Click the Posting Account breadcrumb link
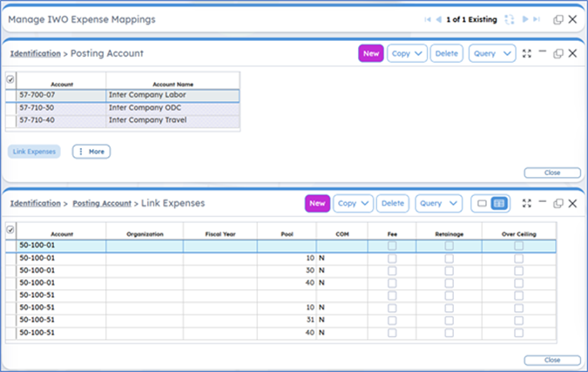The image size is (588, 372). tap(100, 203)
